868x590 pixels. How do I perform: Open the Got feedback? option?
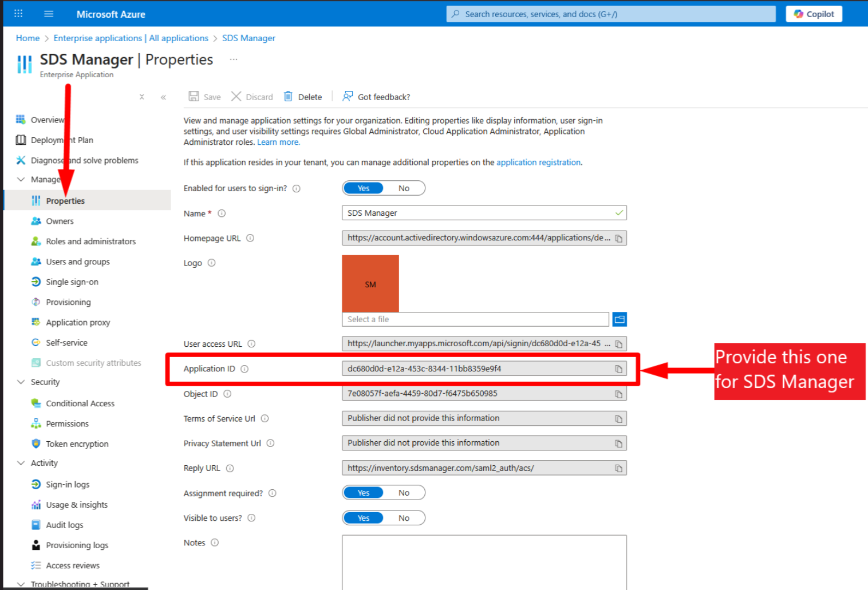[376, 97]
